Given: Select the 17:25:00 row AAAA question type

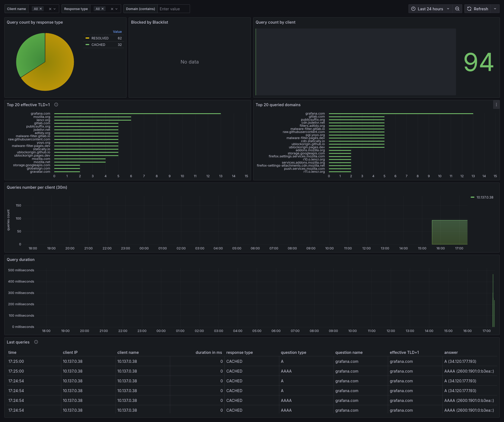Looking at the screenshot, I should (286, 371).
